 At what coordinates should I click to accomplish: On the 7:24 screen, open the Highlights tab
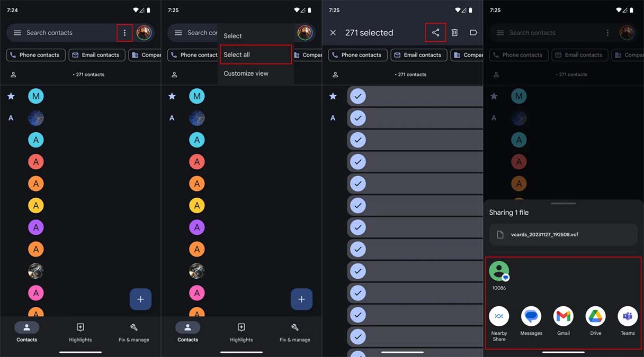[x=80, y=333]
